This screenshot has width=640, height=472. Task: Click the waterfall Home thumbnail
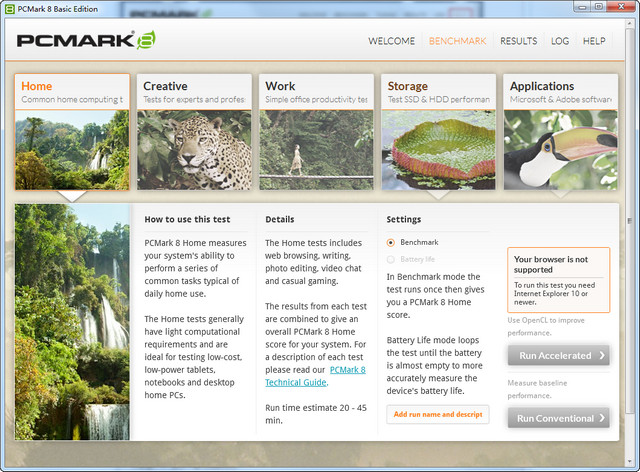(72, 150)
